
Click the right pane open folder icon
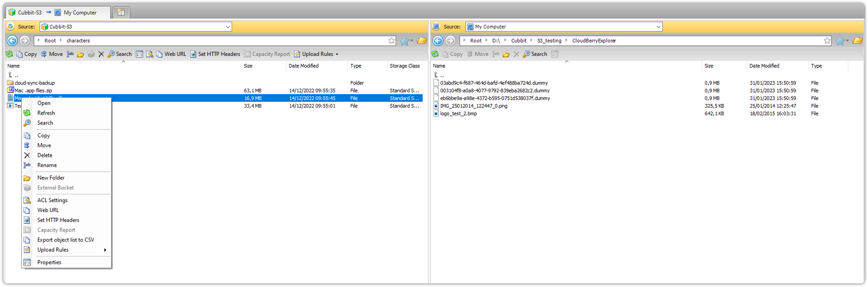(857, 41)
